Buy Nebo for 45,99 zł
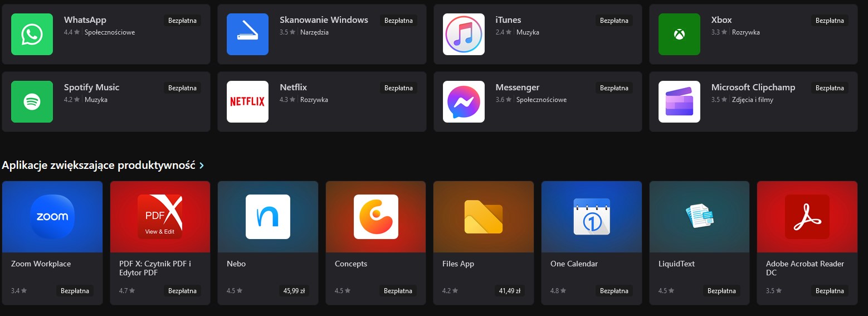 [294, 291]
